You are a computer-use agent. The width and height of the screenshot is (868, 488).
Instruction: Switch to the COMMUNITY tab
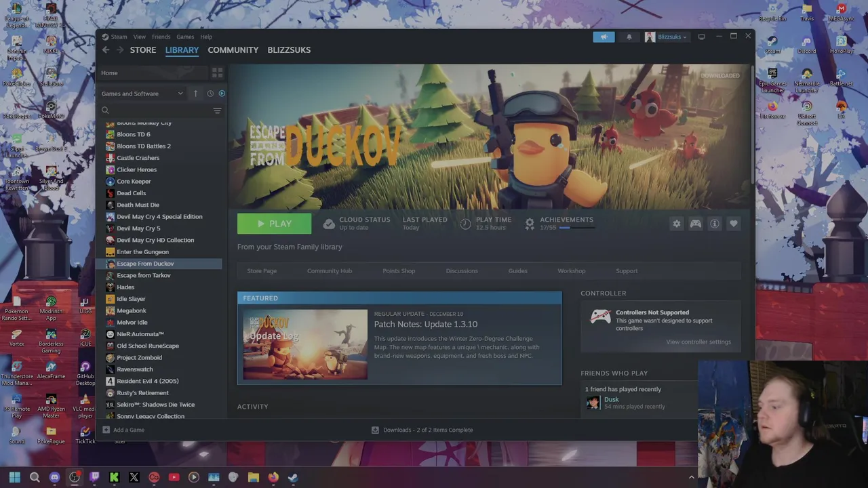233,50
